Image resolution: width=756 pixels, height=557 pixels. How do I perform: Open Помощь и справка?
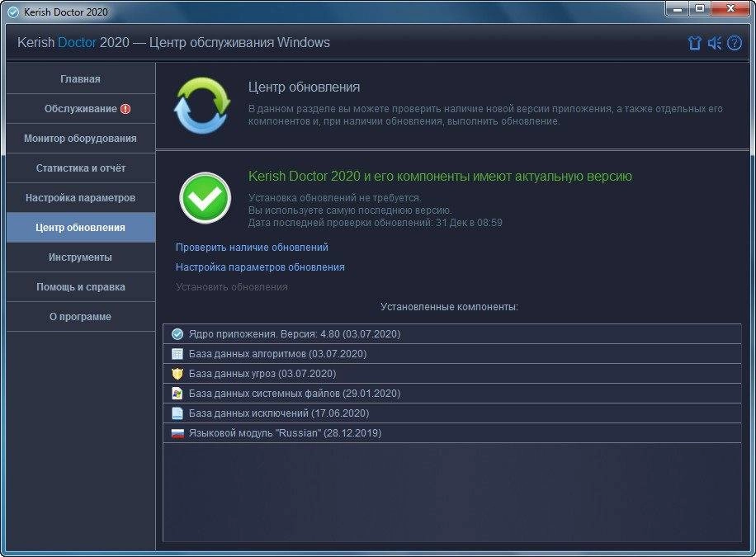point(81,287)
